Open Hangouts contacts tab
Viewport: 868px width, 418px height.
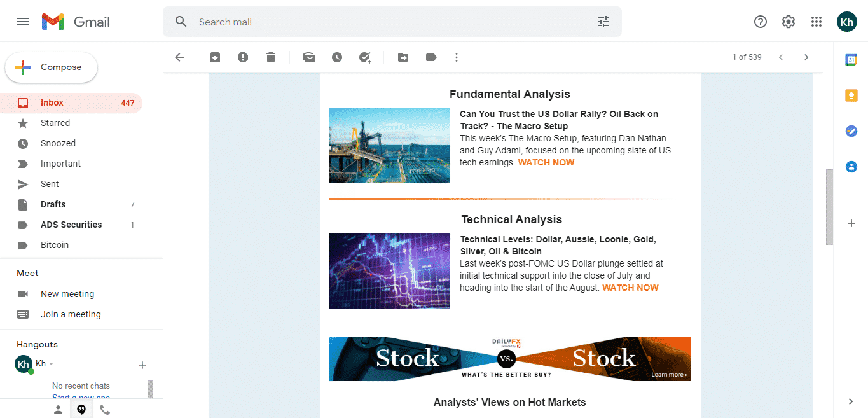[58, 410]
